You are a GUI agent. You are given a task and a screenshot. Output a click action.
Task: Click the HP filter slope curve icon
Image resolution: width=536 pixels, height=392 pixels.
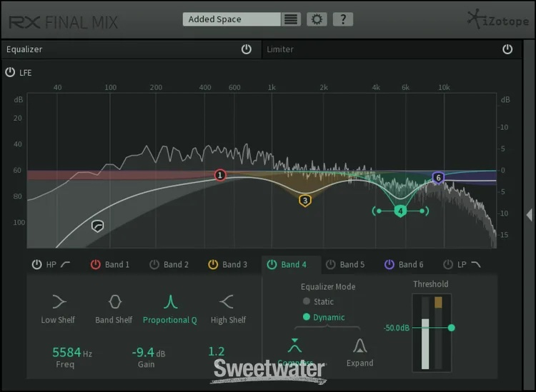coord(65,264)
